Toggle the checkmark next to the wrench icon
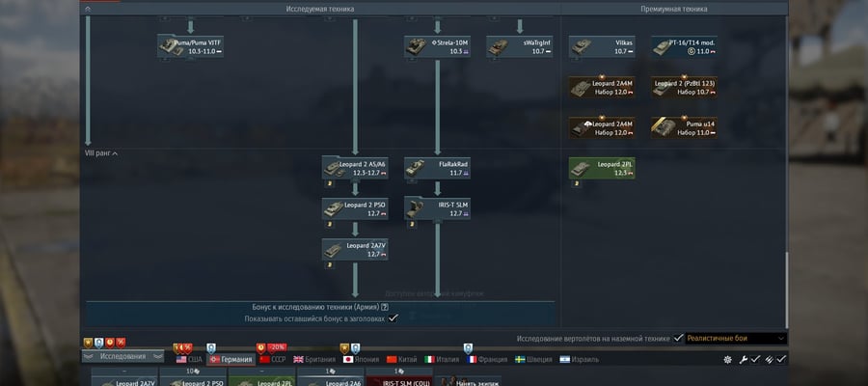 755,359
